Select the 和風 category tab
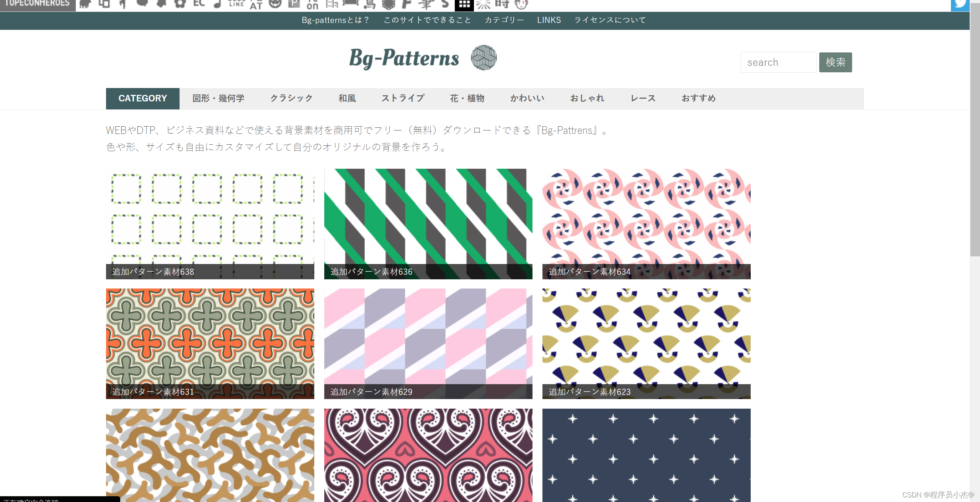Viewport: 980px width, 502px height. [347, 98]
